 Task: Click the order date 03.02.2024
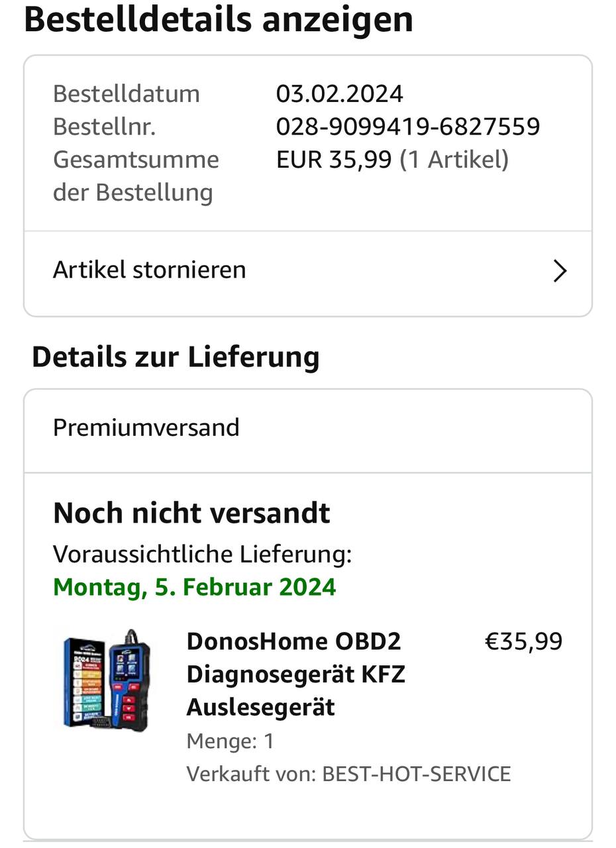339,93
